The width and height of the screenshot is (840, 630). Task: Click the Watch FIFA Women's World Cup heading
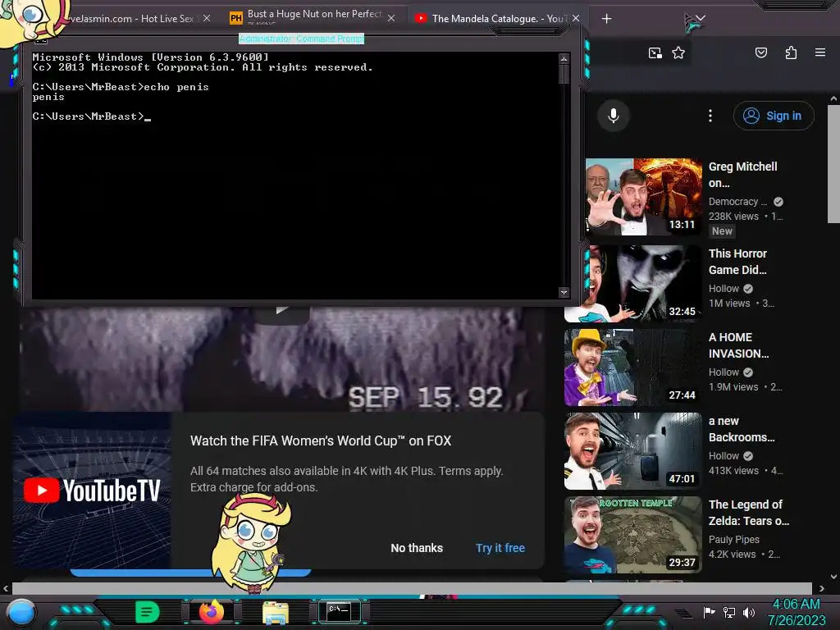click(321, 441)
